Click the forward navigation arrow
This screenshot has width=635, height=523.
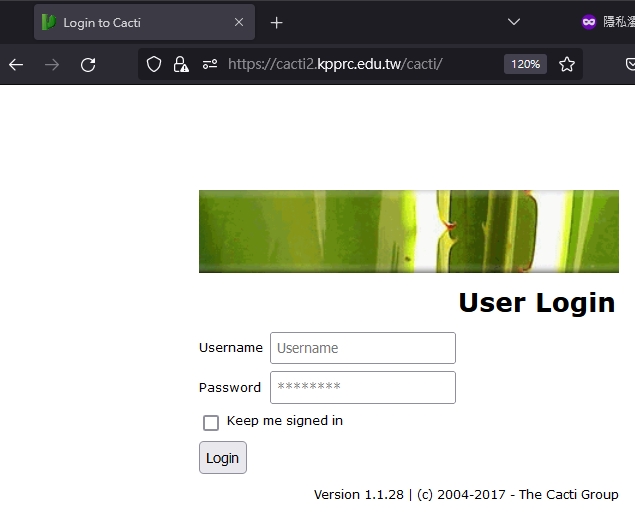click(x=52, y=64)
